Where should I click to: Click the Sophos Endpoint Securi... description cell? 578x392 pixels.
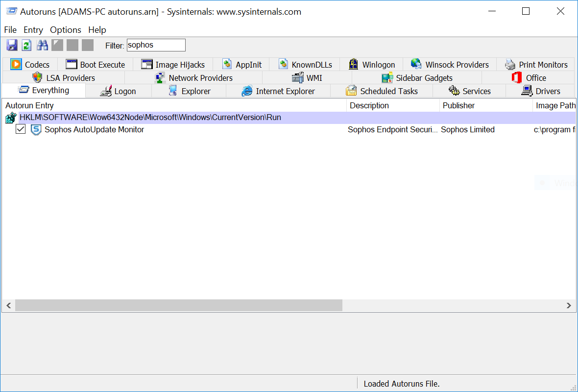[x=392, y=129]
